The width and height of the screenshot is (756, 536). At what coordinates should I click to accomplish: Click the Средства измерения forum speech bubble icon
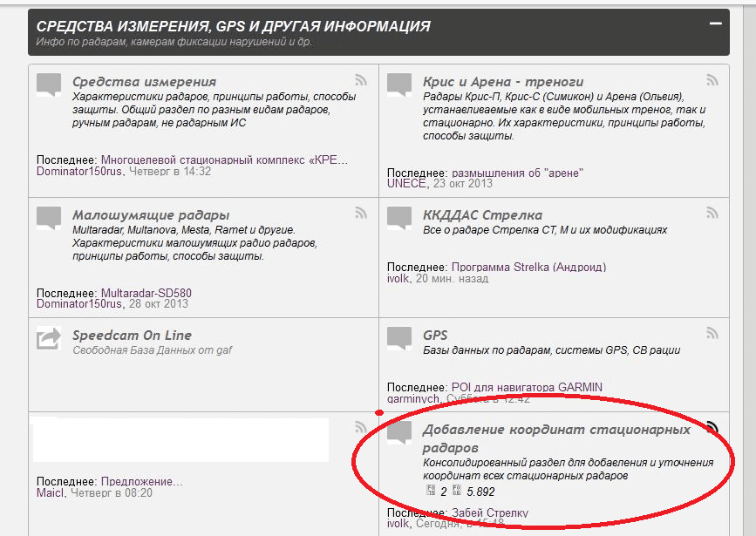(x=49, y=84)
